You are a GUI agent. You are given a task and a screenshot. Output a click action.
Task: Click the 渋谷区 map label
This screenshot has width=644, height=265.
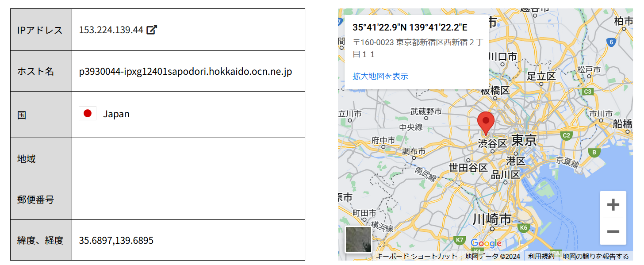point(492,143)
